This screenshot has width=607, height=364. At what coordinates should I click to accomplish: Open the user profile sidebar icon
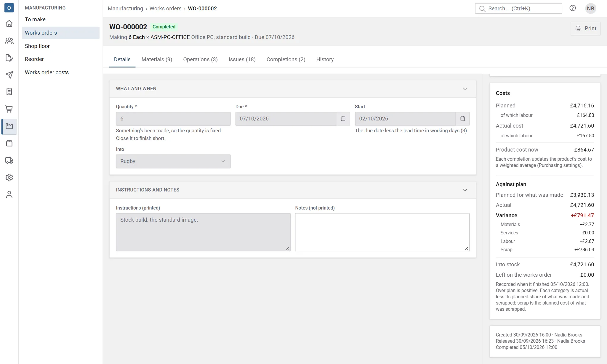9,194
